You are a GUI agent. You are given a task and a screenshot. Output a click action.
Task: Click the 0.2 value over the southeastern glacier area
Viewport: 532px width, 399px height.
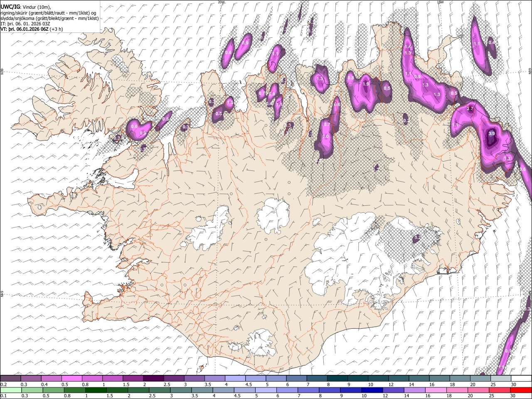pos(418,237)
